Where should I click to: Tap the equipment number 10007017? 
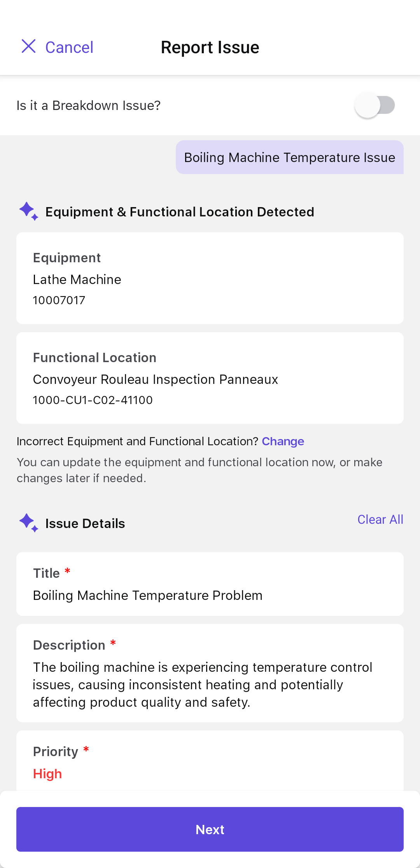pos(59,300)
